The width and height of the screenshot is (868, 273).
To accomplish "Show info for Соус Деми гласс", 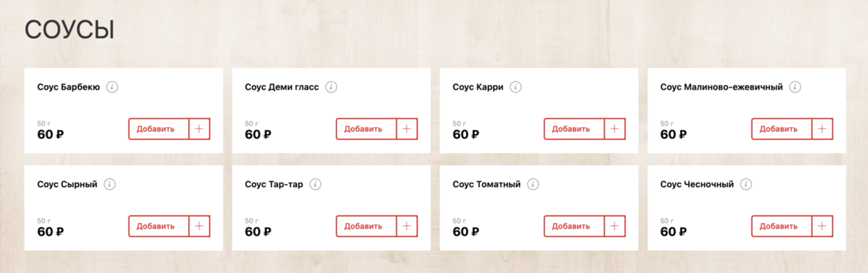I will 331,87.
